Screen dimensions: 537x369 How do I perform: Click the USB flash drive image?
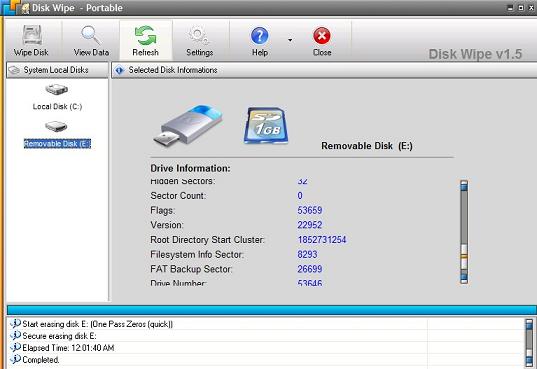coord(188,125)
